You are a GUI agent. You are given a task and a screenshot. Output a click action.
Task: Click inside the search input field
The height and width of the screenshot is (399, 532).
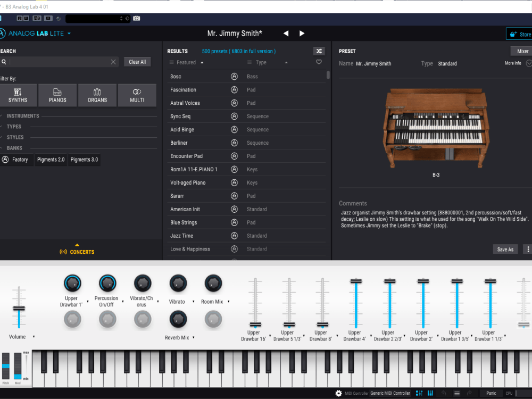(60, 62)
